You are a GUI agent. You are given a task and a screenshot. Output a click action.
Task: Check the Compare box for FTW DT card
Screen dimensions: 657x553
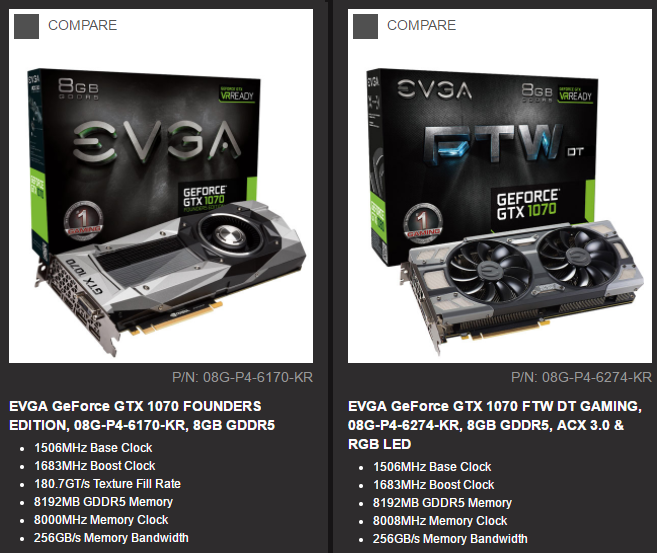pyautogui.click(x=365, y=26)
